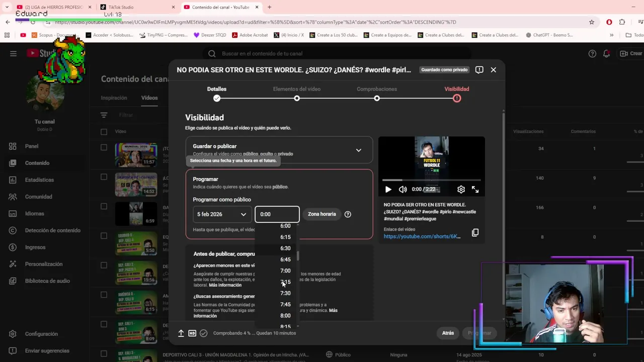The width and height of the screenshot is (644, 362).
Task: Open the 5 feb 2026 date dropdown
Action: coord(222,214)
